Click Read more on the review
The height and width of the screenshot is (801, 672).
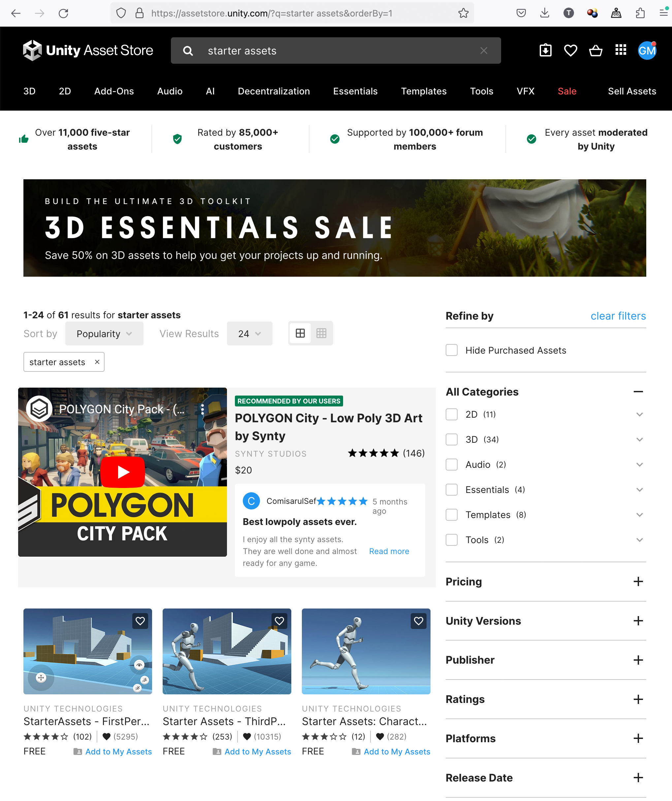[x=389, y=551]
